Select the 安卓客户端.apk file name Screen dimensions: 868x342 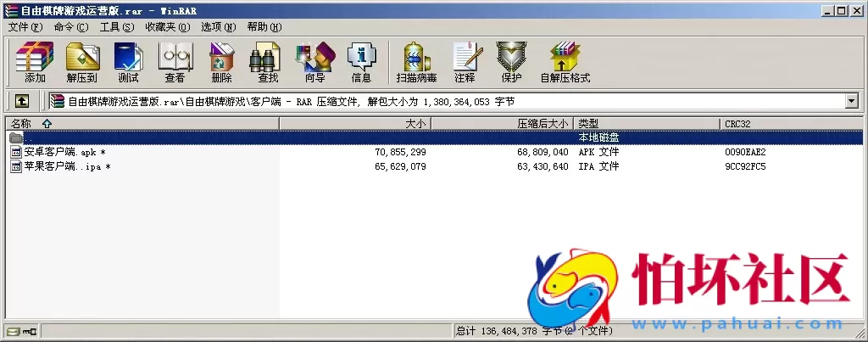pos(64,152)
